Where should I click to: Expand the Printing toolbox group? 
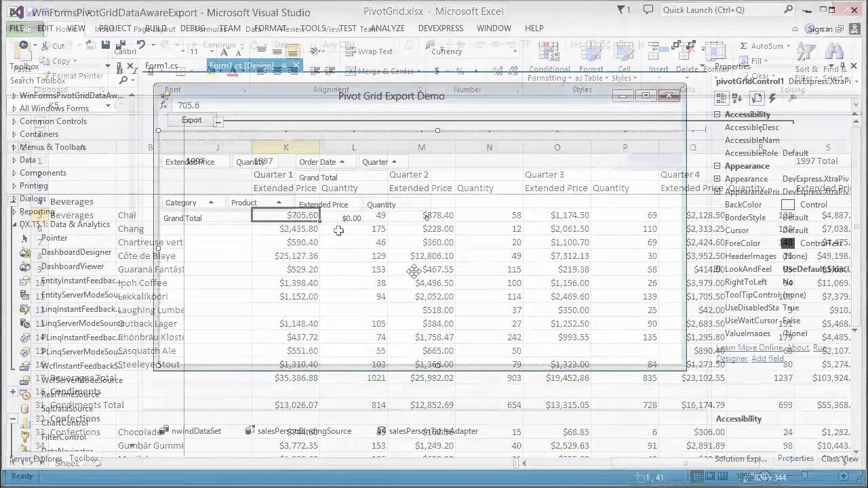[x=14, y=186]
